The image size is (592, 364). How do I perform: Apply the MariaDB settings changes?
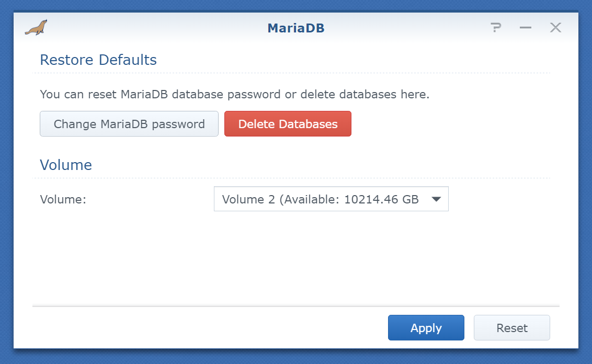(x=426, y=327)
